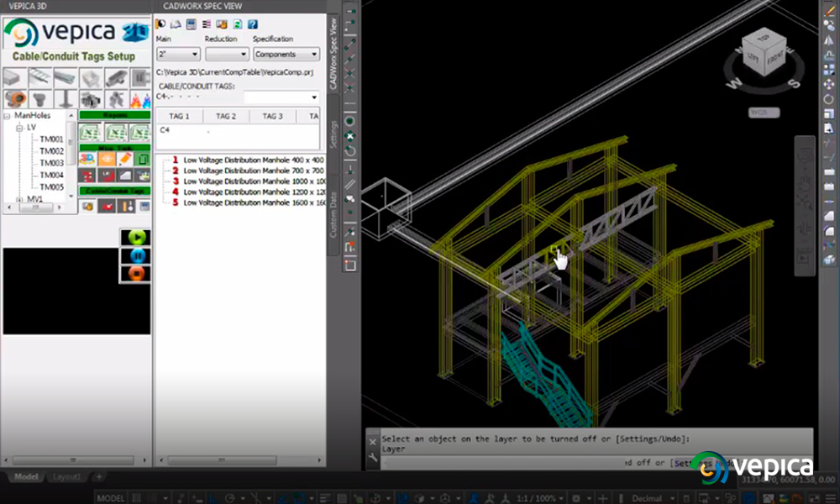
Task: Open the Reduction size dropdown
Action: [x=227, y=54]
